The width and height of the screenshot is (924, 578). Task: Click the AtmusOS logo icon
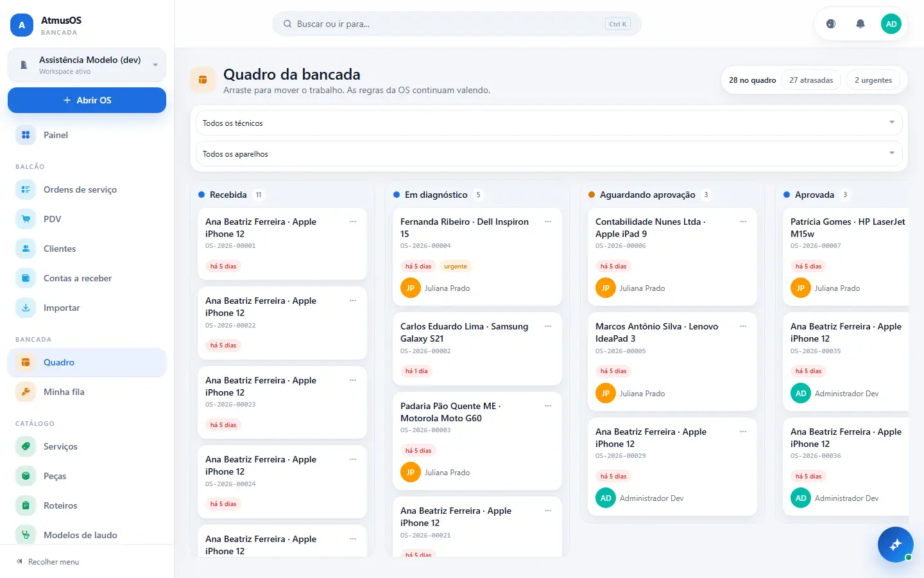[22, 25]
